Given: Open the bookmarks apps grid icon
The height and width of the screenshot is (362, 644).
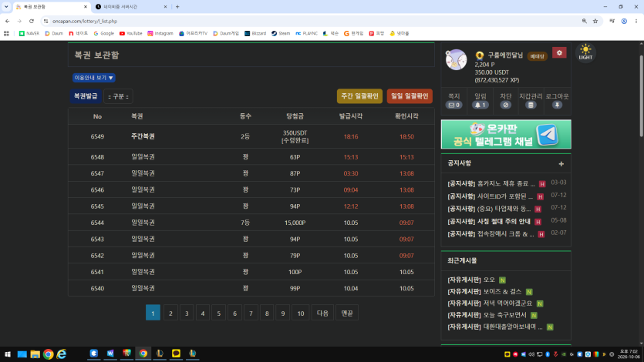Looking at the screenshot, I should tap(6, 33).
